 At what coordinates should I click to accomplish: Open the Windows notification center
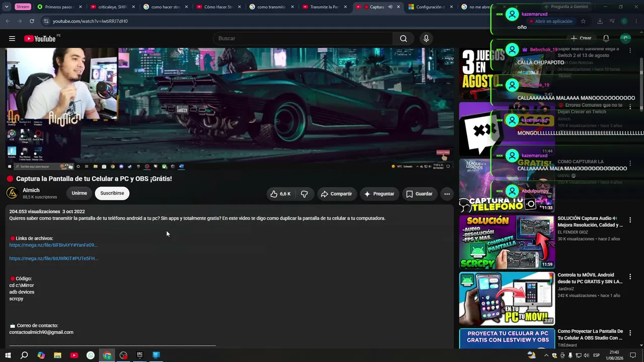click(x=633, y=355)
